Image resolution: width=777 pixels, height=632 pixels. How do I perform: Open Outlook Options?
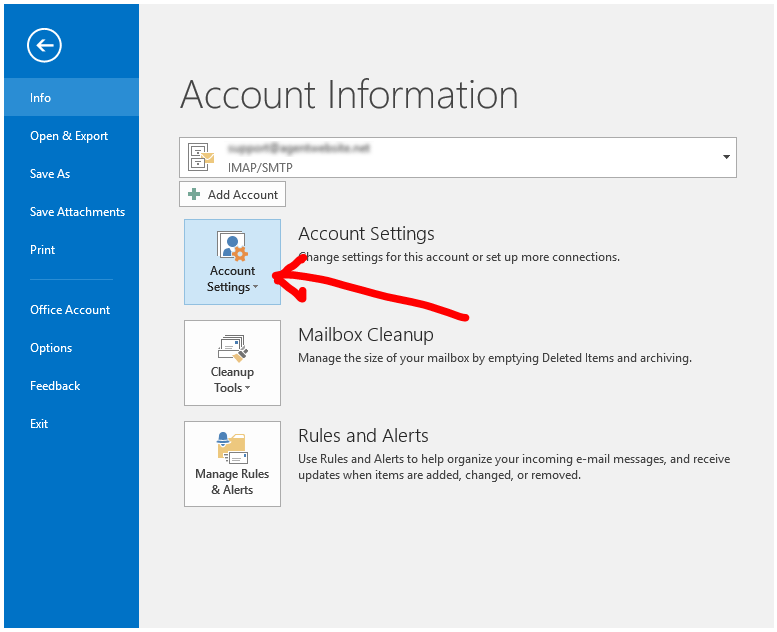point(51,348)
